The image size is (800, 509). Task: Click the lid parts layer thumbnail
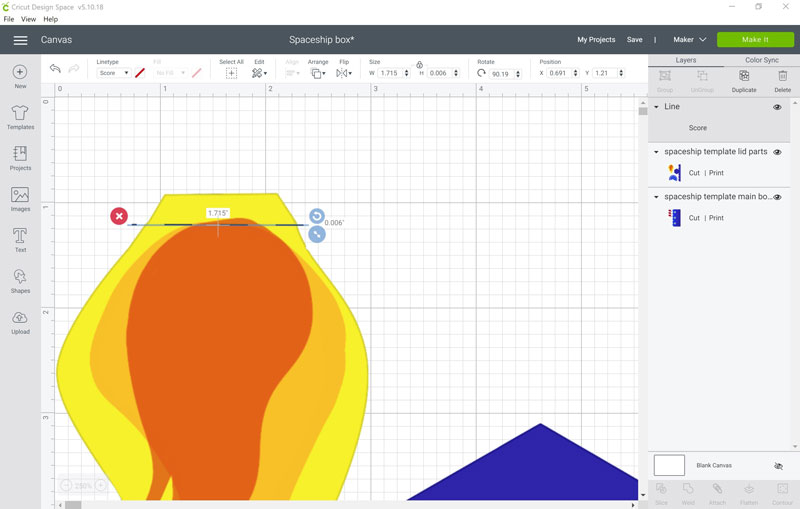[674, 173]
